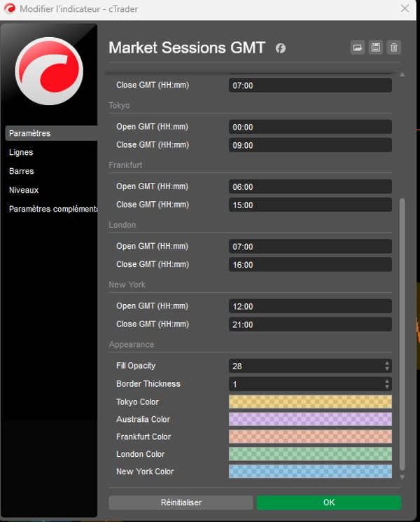The image size is (420, 522).
Task: Click the Close GMT field showing 07:00
Action: coord(310,85)
